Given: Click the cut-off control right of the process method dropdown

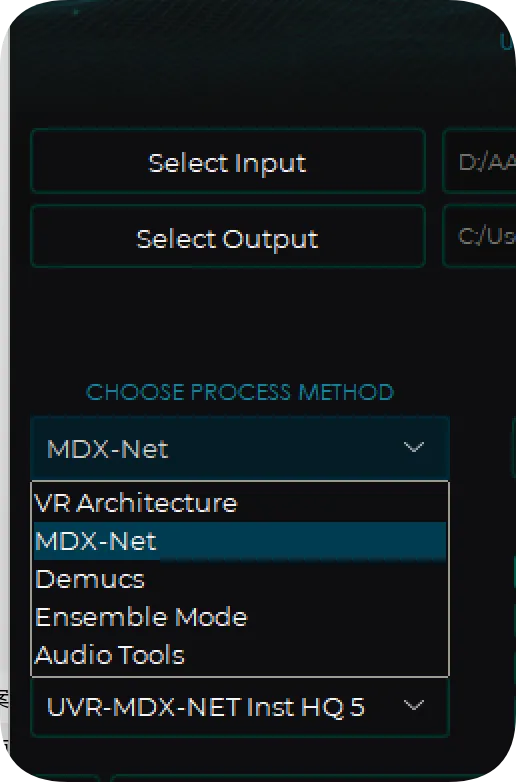Looking at the screenshot, I should click(514, 448).
